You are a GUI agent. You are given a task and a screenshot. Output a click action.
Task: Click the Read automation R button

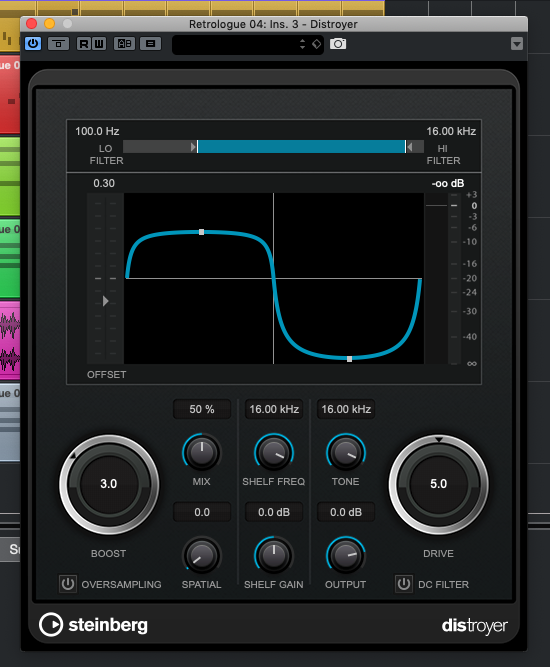pos(84,43)
